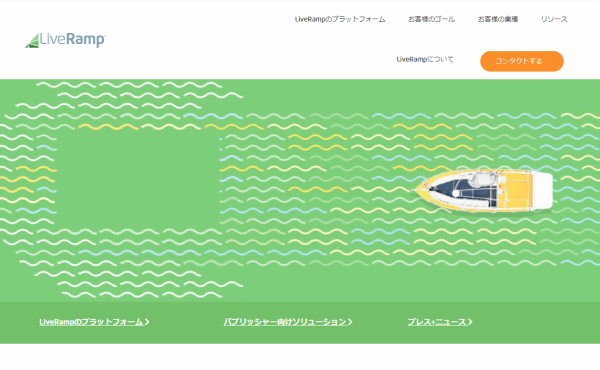Visit the プレス+ニュース link
This screenshot has height=370, width=600.
(437, 322)
